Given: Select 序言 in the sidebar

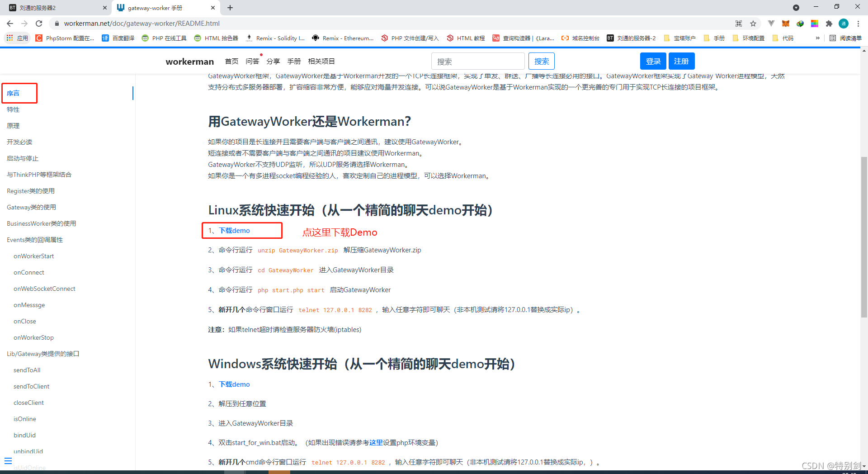Looking at the screenshot, I should 13,93.
